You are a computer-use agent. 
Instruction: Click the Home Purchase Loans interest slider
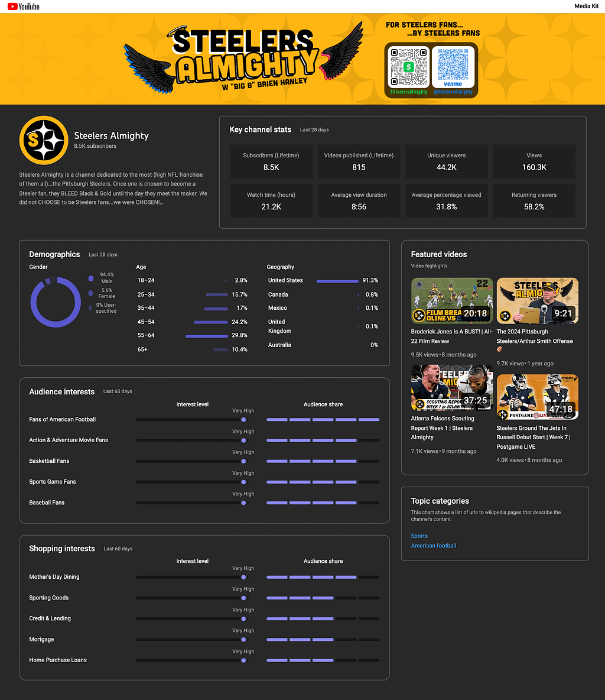(192, 660)
